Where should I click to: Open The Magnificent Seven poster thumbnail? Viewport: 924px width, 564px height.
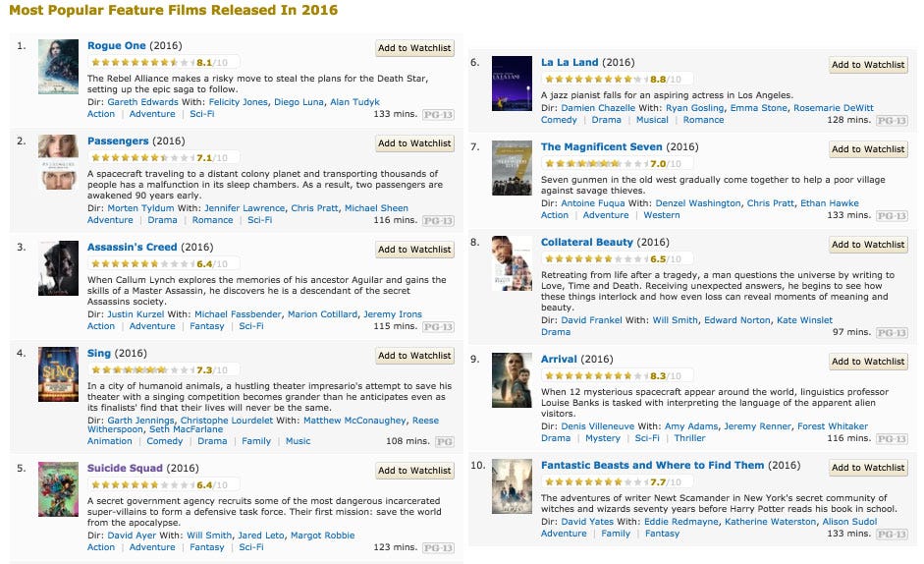point(512,168)
